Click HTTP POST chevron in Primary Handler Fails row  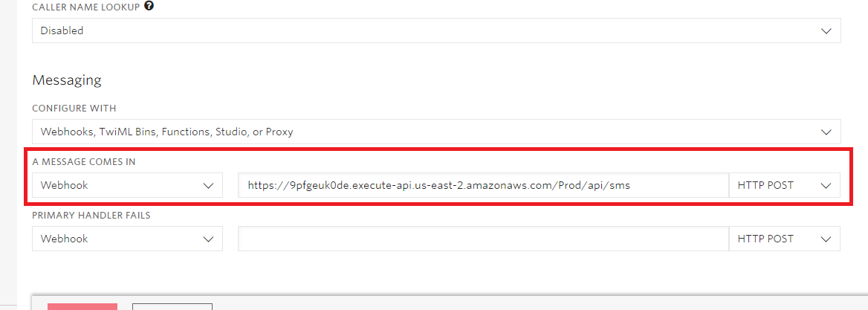[826, 239]
